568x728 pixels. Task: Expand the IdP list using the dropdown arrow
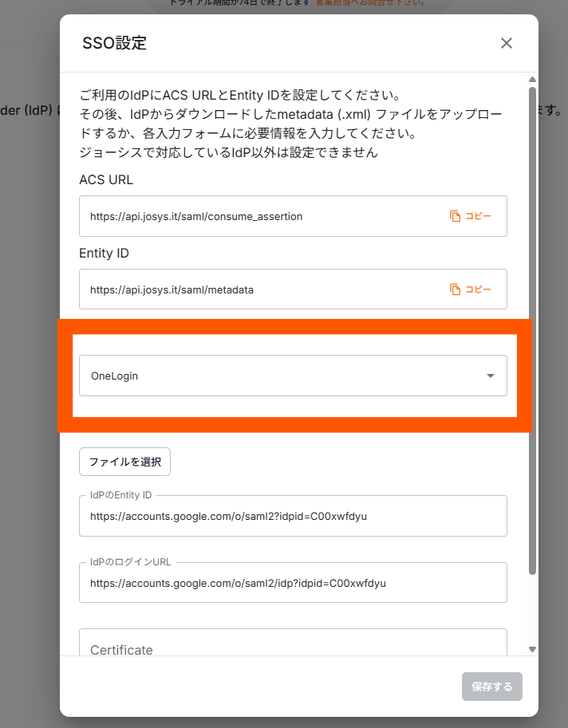point(491,376)
